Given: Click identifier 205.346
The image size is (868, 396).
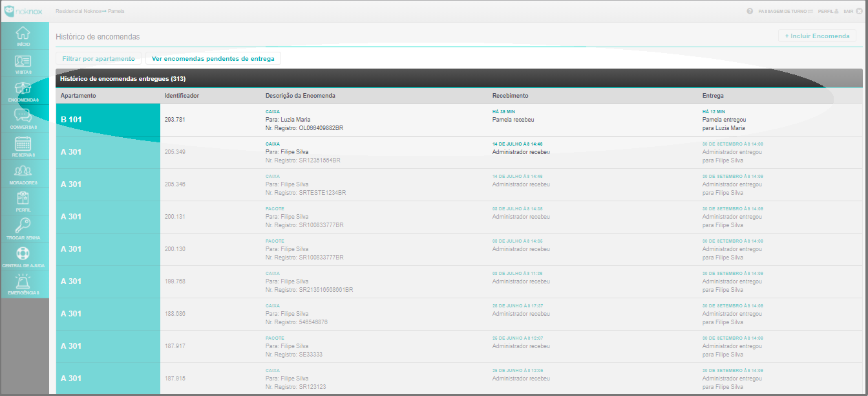Looking at the screenshot, I should pos(175,184).
